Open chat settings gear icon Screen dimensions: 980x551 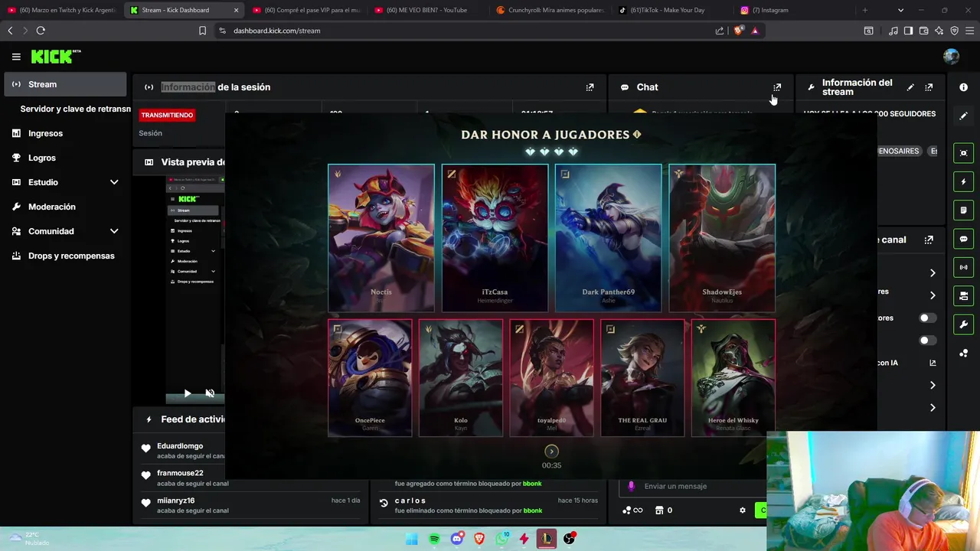coord(742,510)
